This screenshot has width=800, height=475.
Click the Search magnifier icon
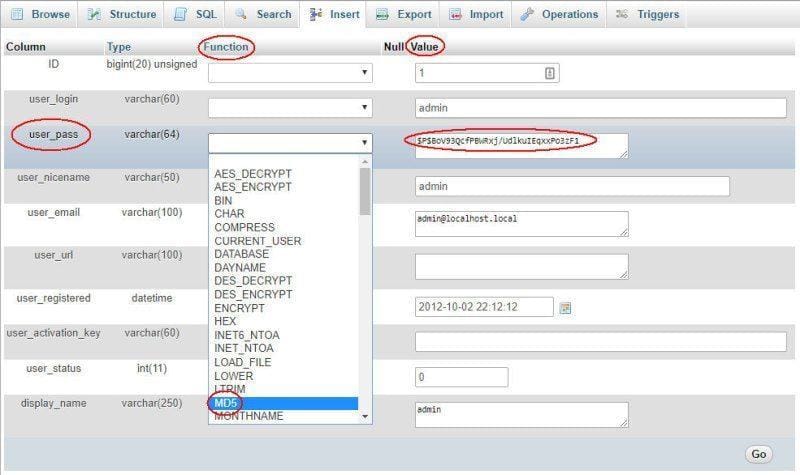tap(241, 14)
